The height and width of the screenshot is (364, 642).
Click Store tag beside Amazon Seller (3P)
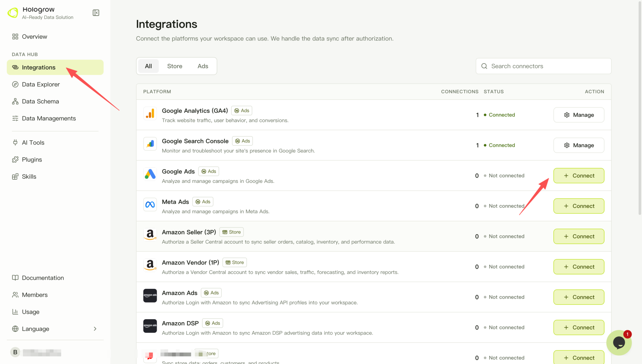pos(231,232)
